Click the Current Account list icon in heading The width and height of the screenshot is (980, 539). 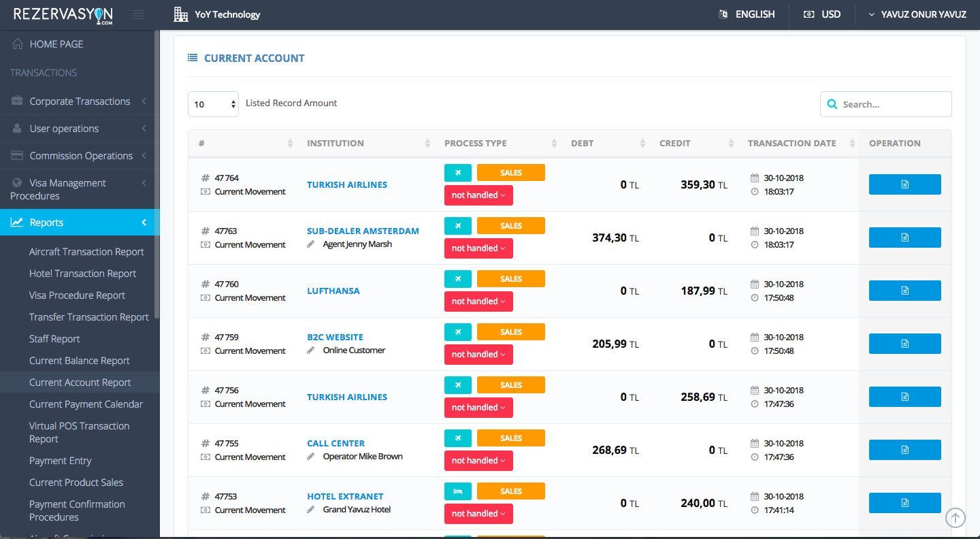click(193, 59)
